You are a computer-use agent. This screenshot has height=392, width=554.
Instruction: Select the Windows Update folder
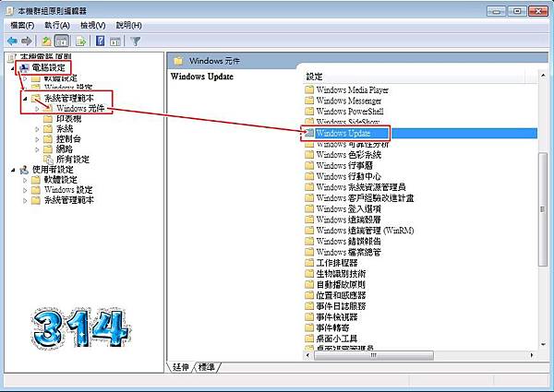click(343, 133)
